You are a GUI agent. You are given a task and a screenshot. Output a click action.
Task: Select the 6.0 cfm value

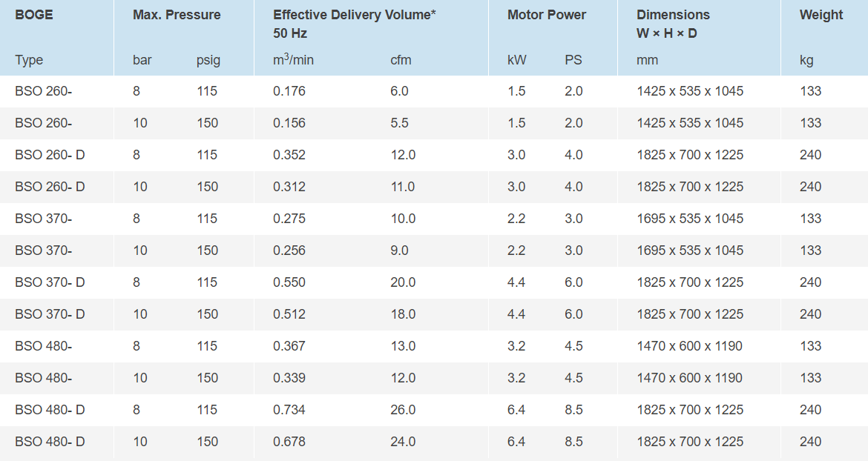[399, 91]
